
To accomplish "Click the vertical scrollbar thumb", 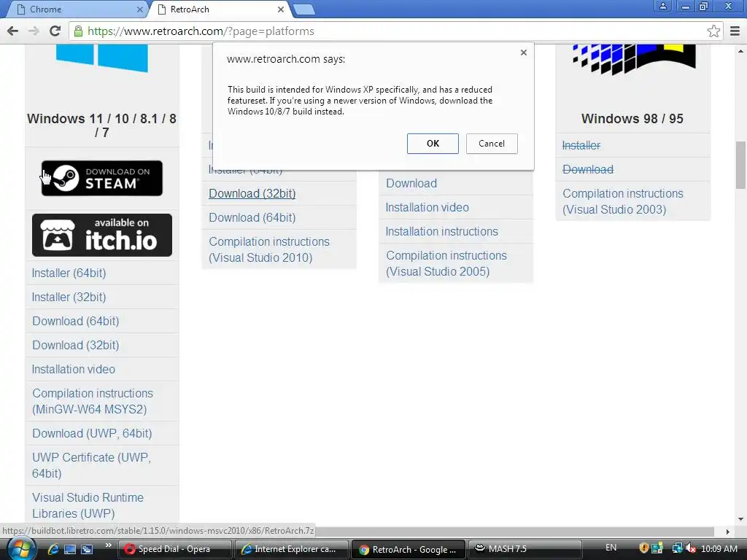I will pos(741,165).
